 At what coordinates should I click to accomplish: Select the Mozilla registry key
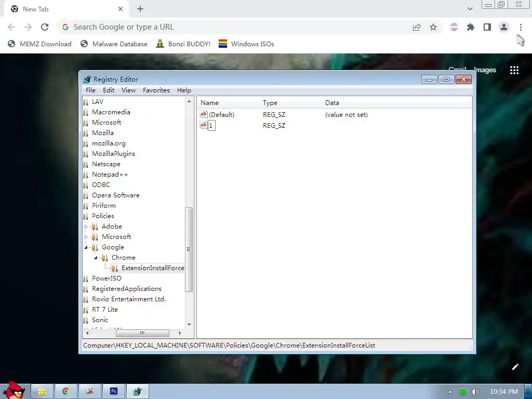point(103,132)
